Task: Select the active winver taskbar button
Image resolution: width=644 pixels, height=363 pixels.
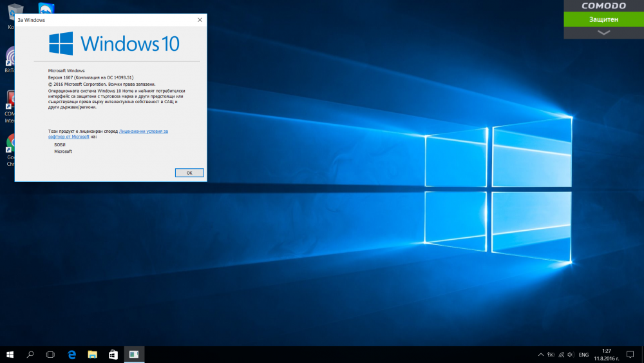Action: [134, 355]
